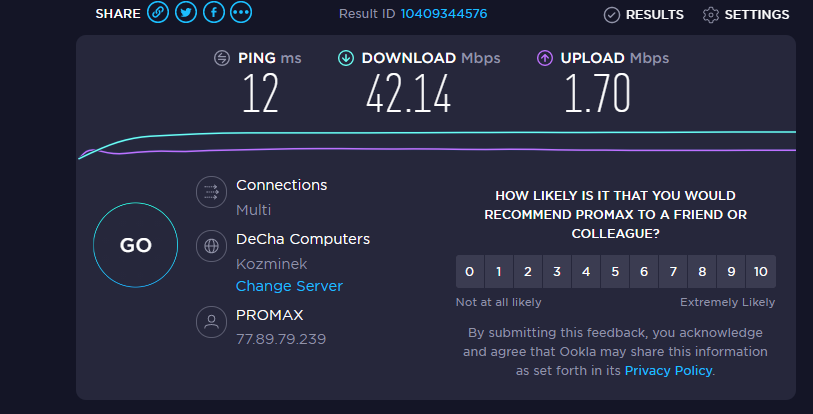Click the Change Server link
This screenshot has width=813, height=414.
click(x=289, y=286)
